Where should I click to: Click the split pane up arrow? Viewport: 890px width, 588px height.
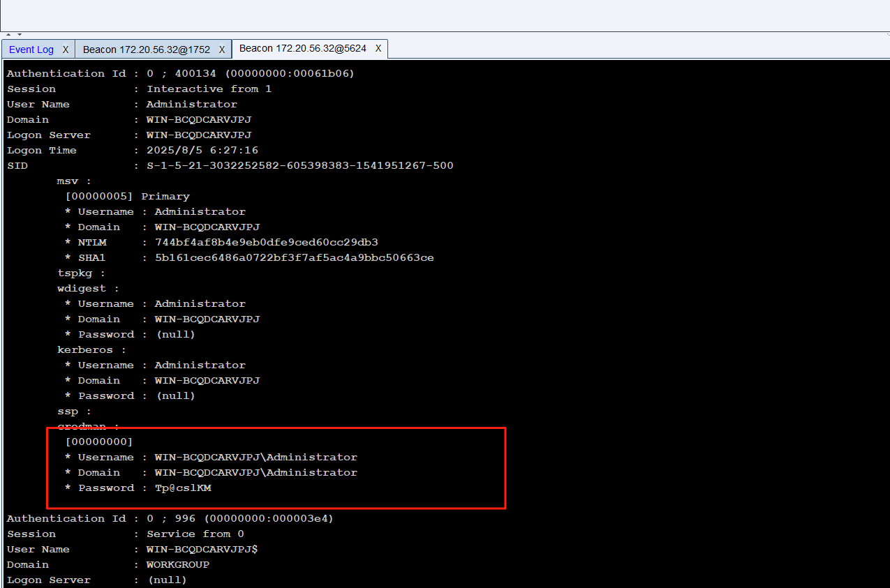point(8,34)
